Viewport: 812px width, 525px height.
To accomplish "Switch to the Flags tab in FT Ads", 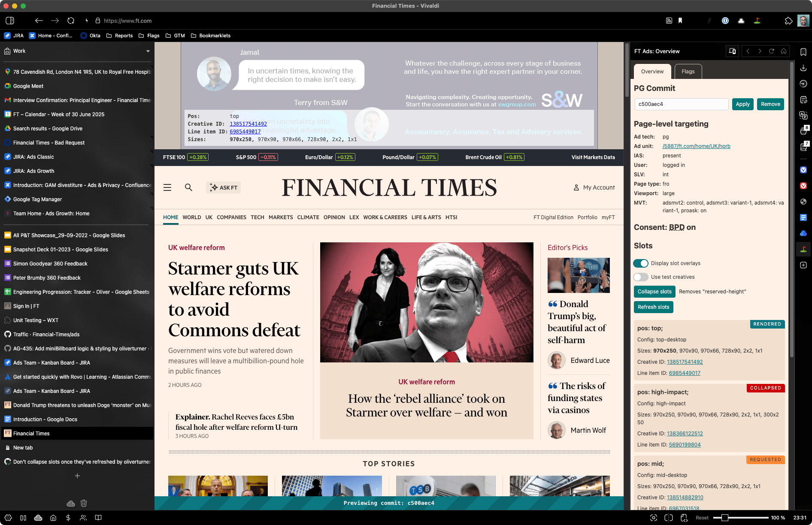I will click(x=688, y=72).
